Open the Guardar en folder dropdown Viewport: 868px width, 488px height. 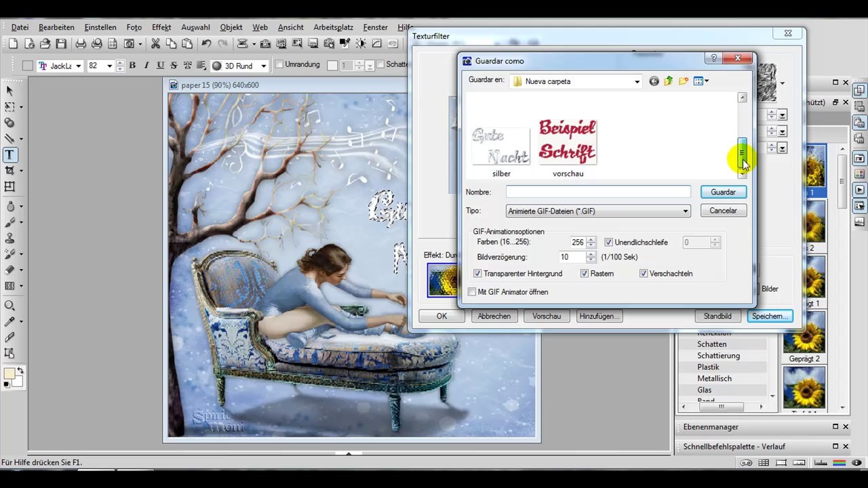click(637, 81)
